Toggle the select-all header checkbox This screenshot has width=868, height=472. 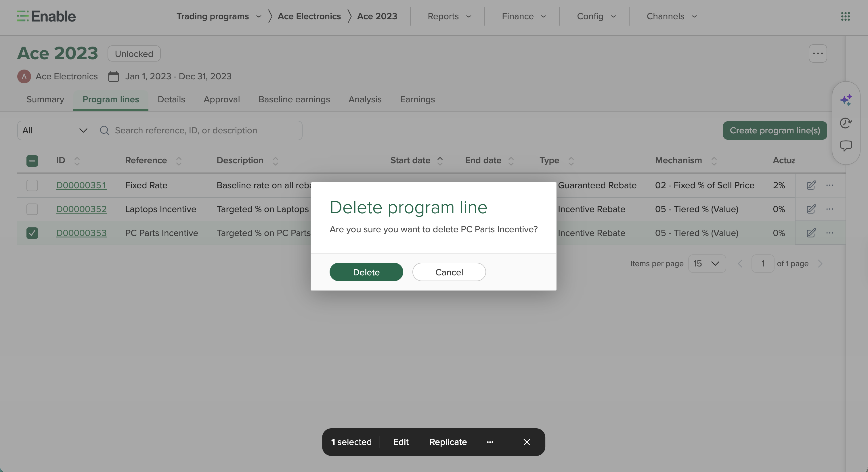(x=32, y=161)
